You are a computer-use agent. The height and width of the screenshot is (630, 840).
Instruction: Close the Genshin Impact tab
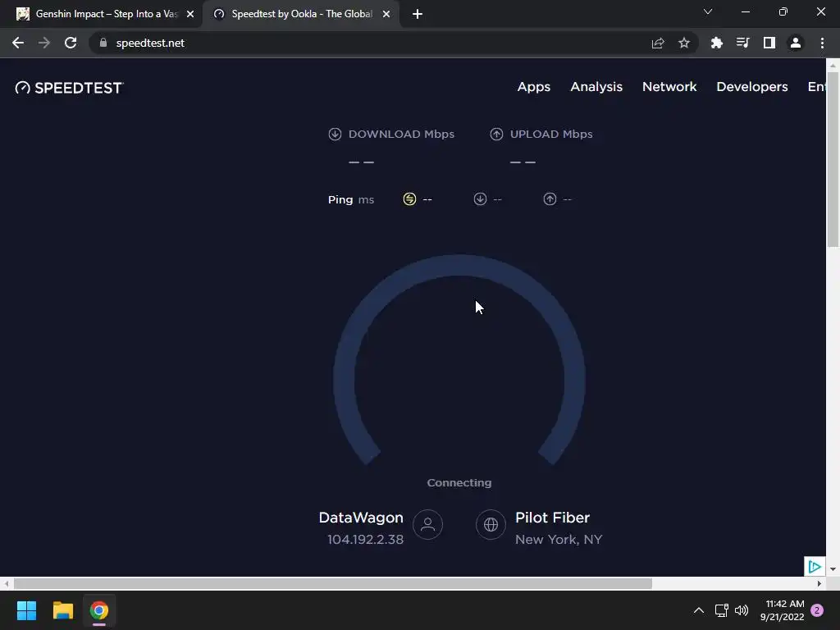click(x=190, y=14)
